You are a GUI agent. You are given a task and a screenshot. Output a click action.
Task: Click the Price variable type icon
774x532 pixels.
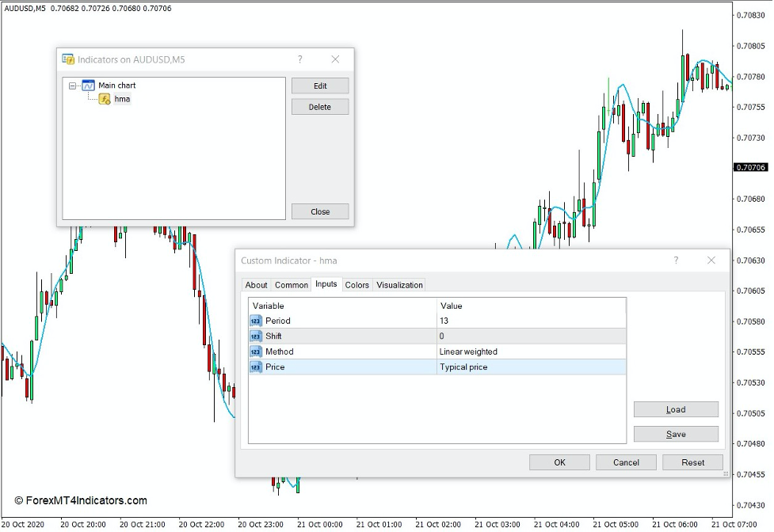pos(256,367)
